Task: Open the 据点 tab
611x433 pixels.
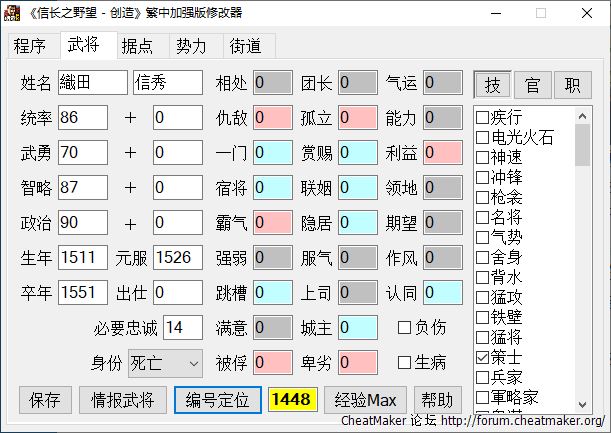Action: click(137, 46)
